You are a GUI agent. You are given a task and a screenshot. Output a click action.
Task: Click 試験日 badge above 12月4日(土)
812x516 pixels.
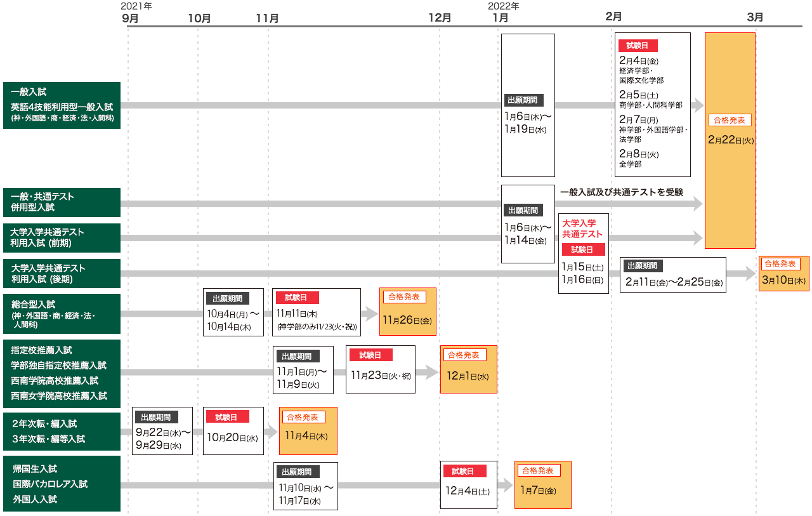464,471
